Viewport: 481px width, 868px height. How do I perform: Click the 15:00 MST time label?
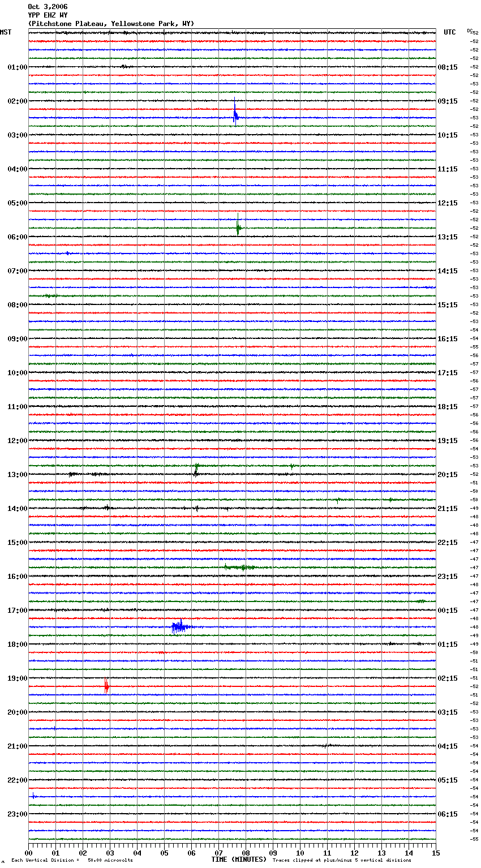(x=18, y=543)
